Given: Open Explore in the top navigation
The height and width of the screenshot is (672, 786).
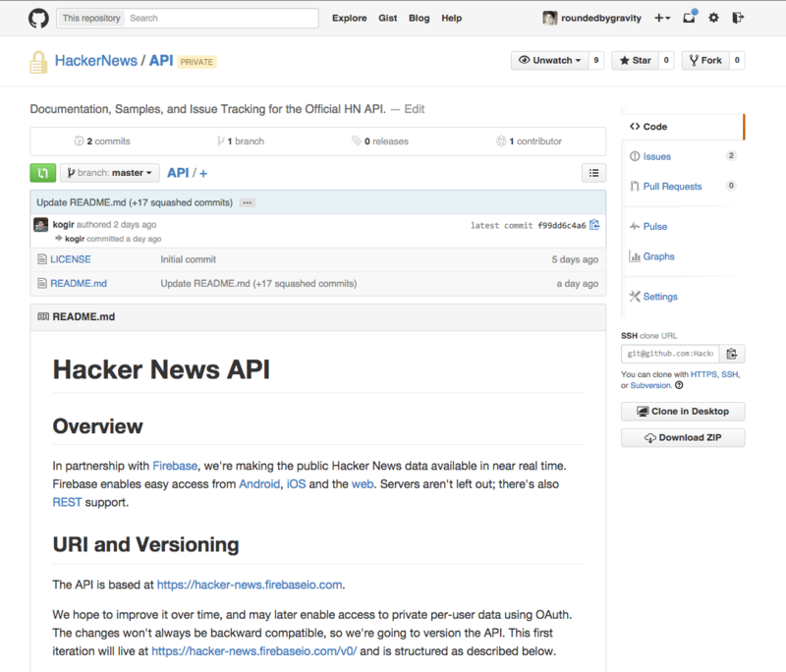Looking at the screenshot, I should pyautogui.click(x=349, y=18).
